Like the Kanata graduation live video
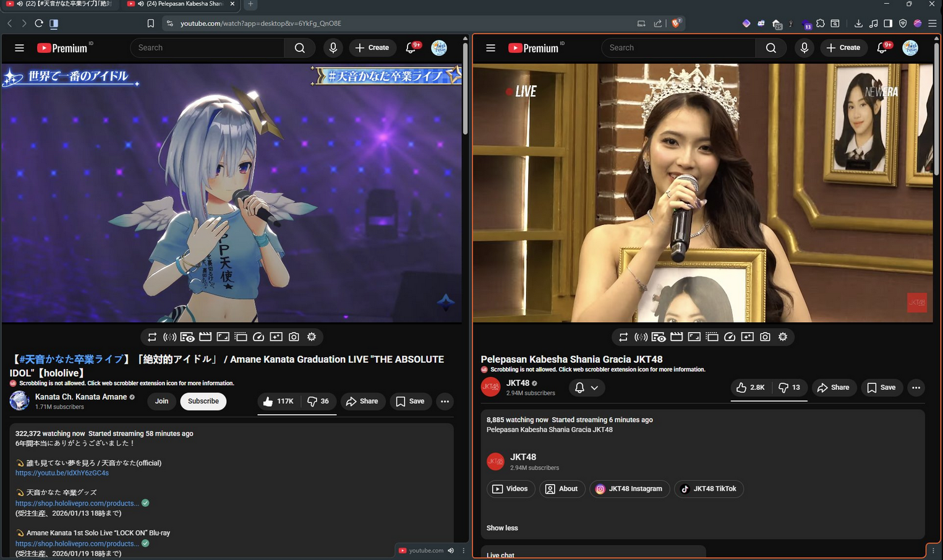The height and width of the screenshot is (560, 943). click(279, 401)
